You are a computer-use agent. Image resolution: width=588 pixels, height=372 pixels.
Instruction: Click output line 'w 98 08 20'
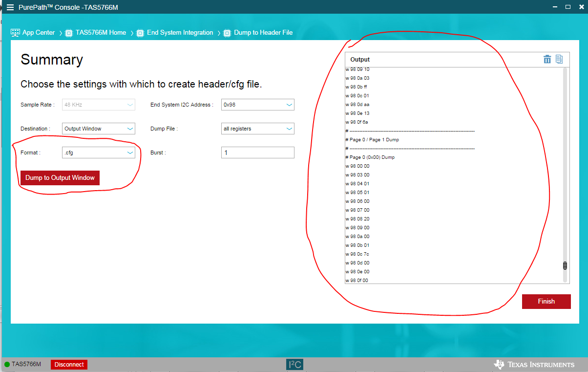(x=357, y=219)
